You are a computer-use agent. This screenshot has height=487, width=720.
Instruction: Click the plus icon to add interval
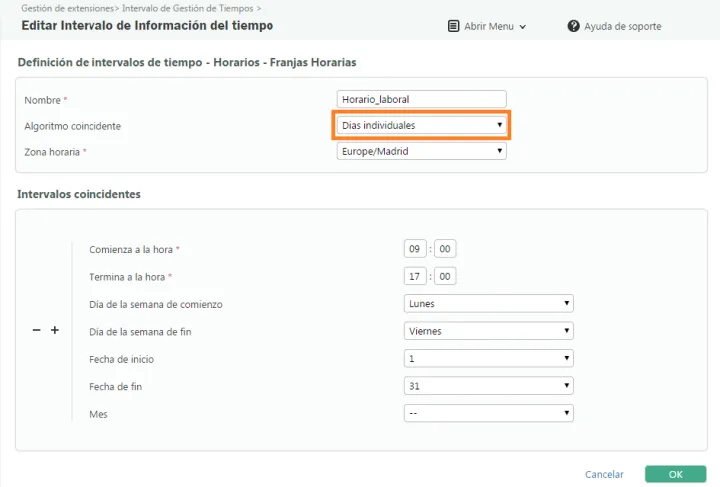tap(55, 331)
